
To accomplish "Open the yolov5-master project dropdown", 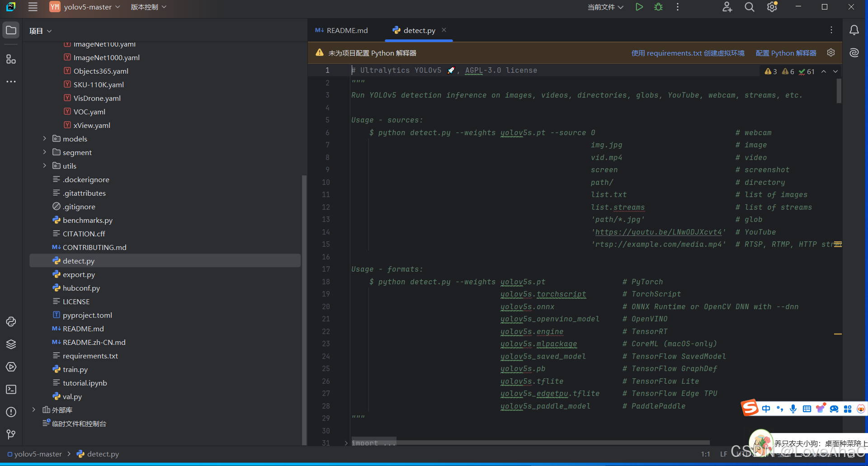I will (85, 7).
